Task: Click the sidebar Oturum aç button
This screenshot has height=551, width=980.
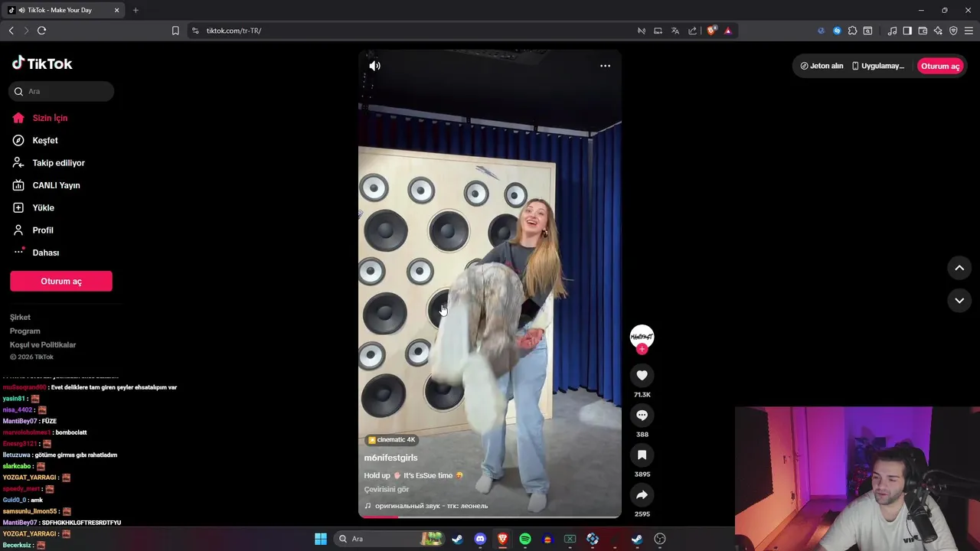Action: pyautogui.click(x=61, y=281)
